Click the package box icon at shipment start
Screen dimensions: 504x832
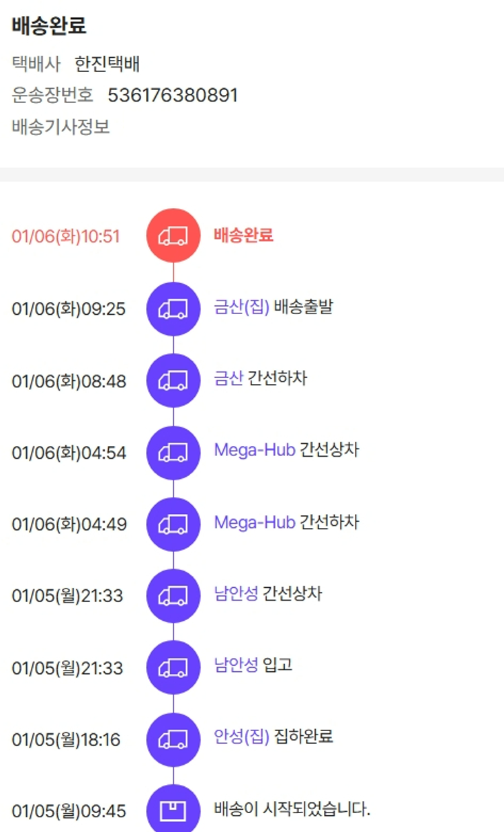pyautogui.click(x=173, y=810)
